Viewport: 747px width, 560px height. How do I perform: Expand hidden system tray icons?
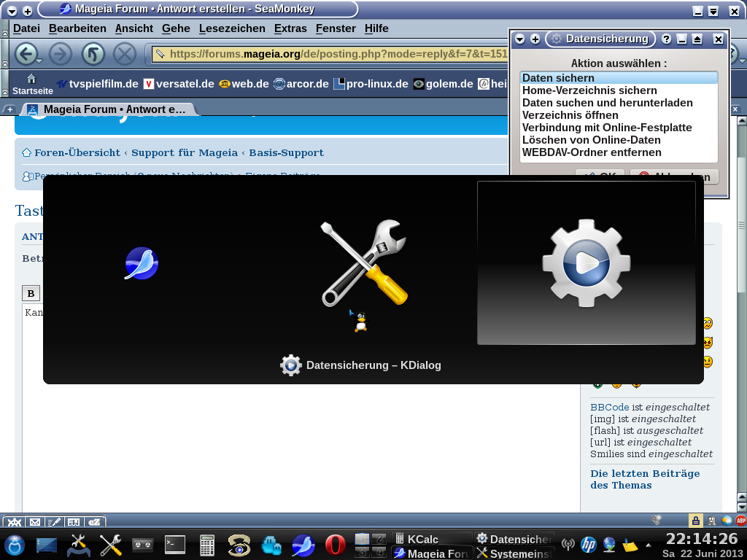click(648, 544)
